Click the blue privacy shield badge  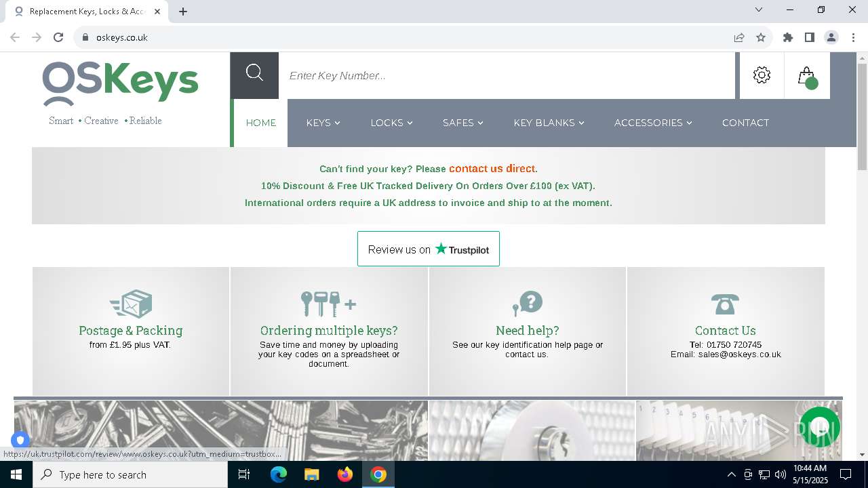pos(20,440)
